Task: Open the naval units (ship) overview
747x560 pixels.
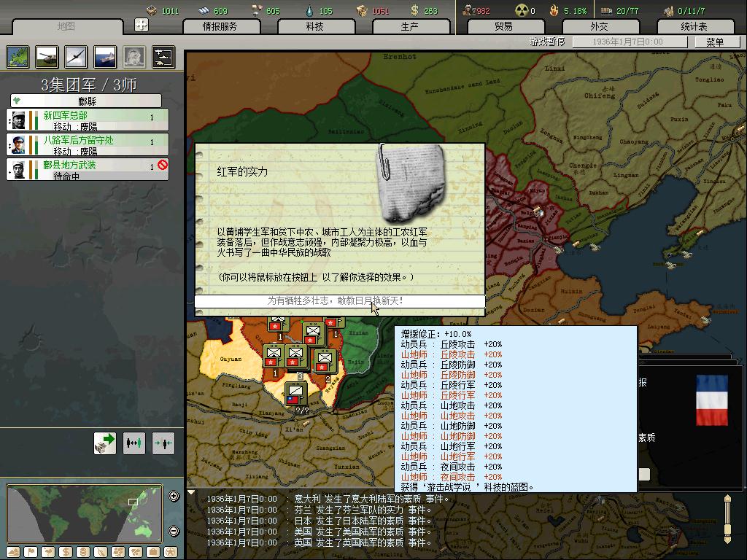Action: click(105, 57)
